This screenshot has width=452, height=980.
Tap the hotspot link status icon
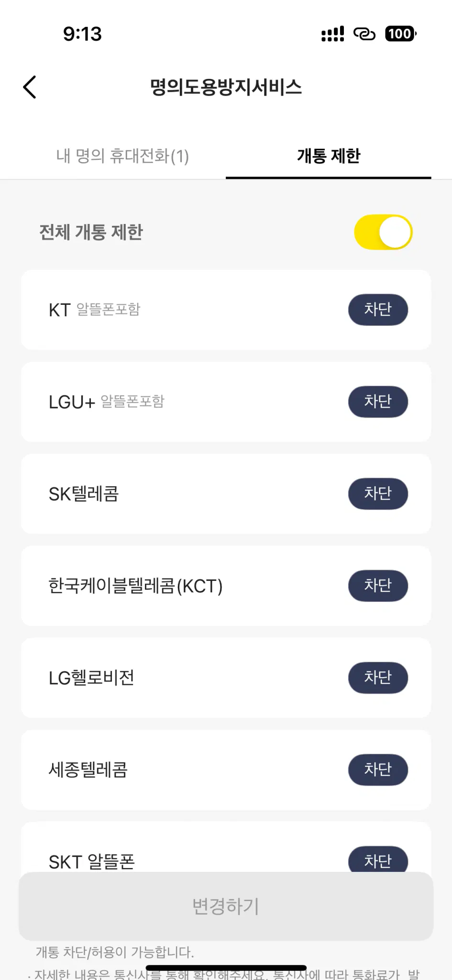pyautogui.click(x=364, y=34)
